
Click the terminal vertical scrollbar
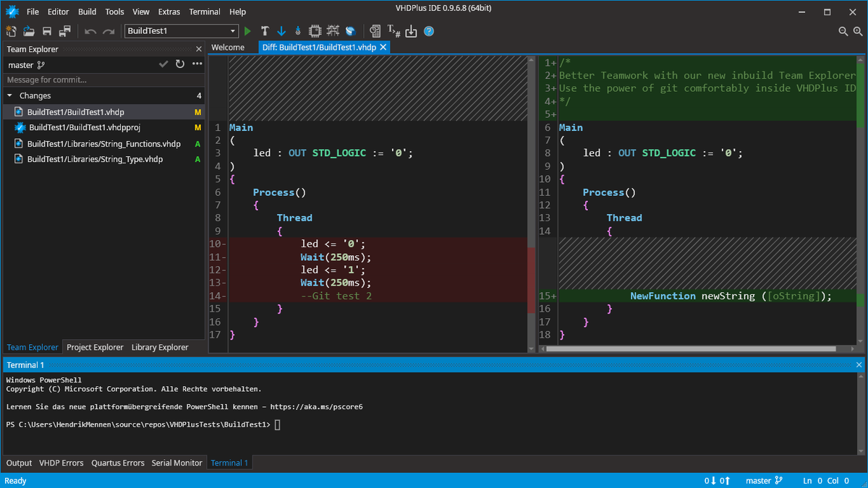point(859,414)
